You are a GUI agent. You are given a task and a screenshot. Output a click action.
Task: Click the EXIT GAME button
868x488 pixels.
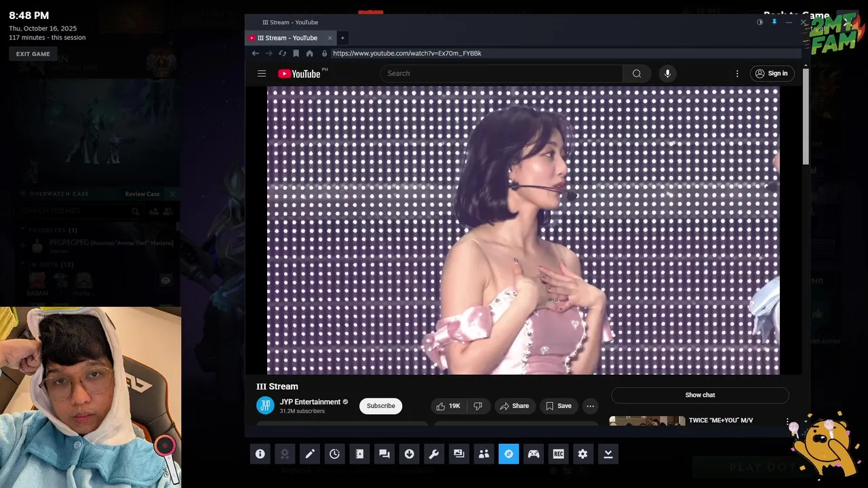[x=33, y=54]
